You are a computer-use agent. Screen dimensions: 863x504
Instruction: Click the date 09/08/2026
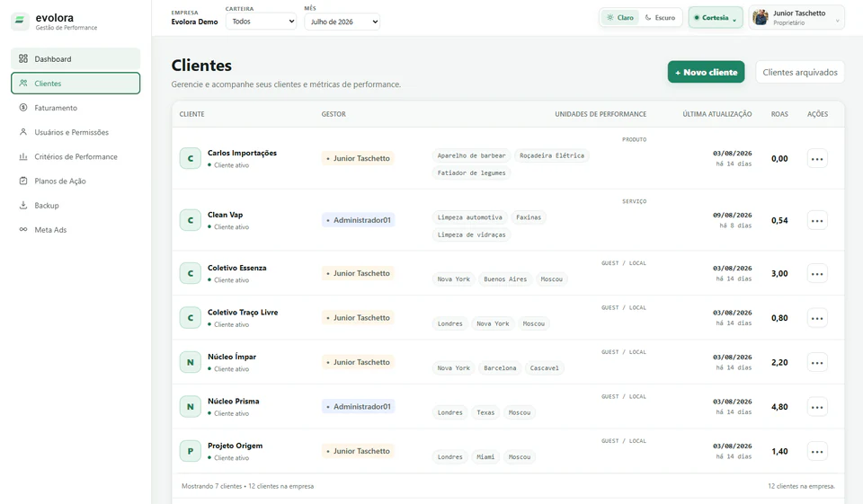[732, 215]
